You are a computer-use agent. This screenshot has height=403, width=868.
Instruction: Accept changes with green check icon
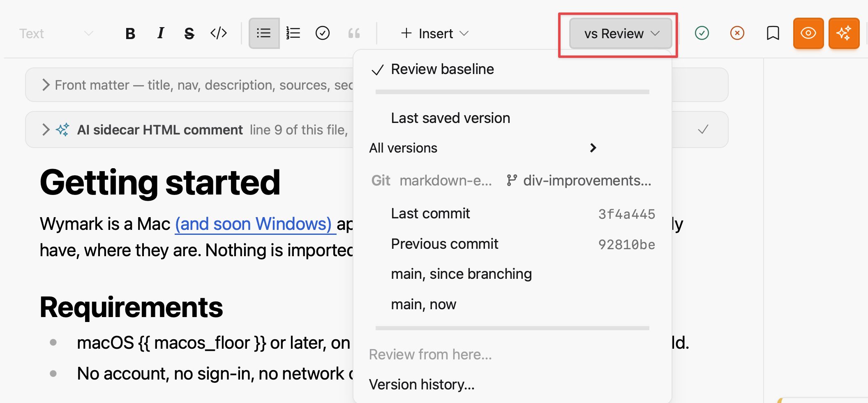coord(702,33)
